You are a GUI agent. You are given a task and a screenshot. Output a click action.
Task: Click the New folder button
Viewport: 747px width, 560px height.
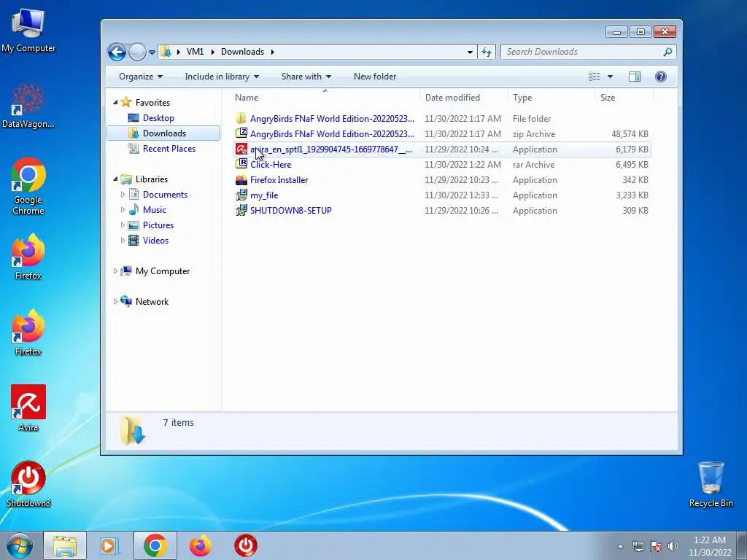[375, 77]
